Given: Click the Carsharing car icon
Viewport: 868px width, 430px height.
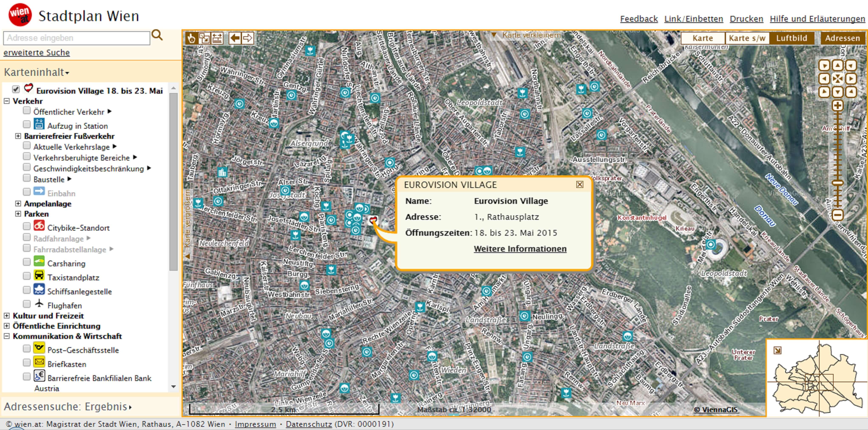Looking at the screenshot, I should pos(39,261).
